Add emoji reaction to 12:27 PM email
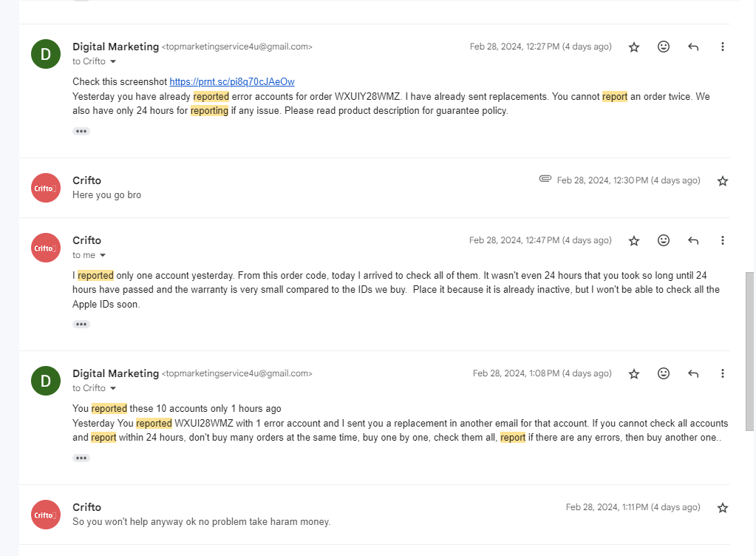The width and height of the screenshot is (756, 556). (x=664, y=47)
